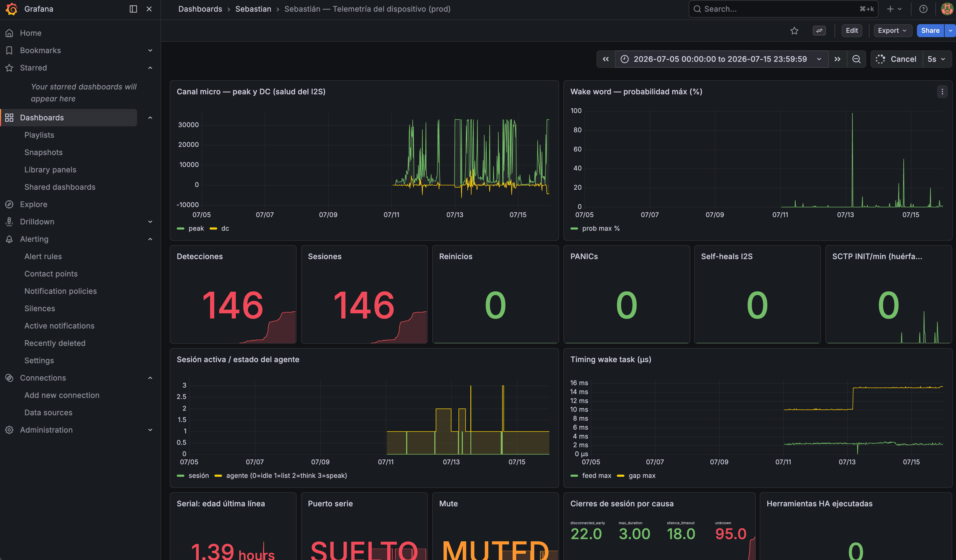Open the Sebastian folder breadcrumb
This screenshot has height=560, width=956.
tap(253, 9)
